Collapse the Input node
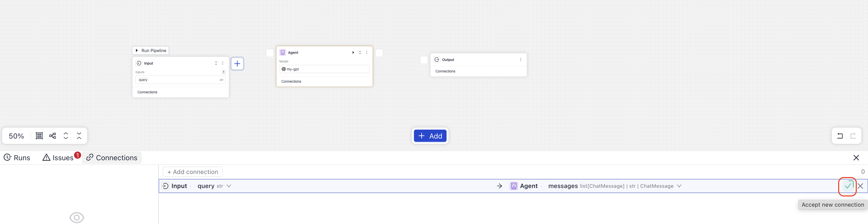The height and width of the screenshot is (224, 868). click(216, 63)
